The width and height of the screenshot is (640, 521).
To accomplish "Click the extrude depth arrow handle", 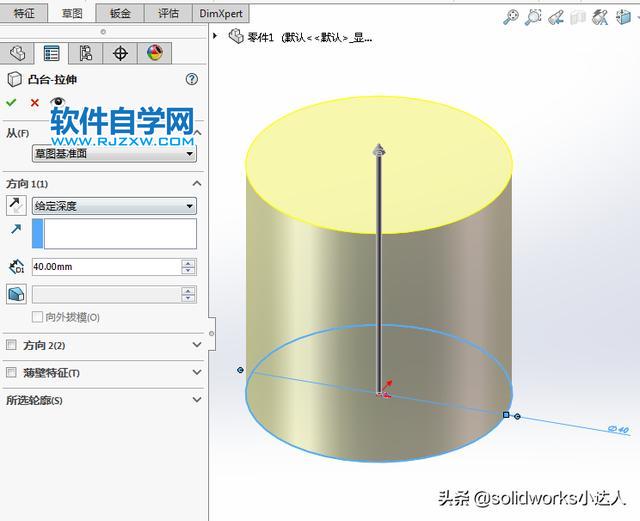I will point(379,150).
